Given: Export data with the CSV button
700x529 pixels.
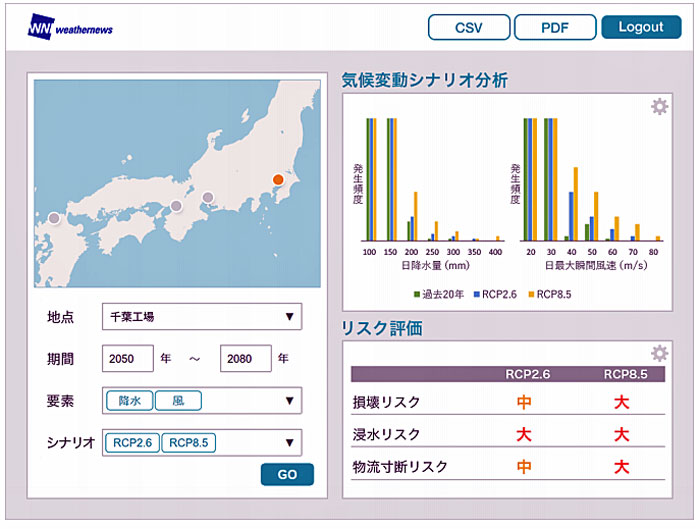Looking at the screenshot, I should click(x=469, y=27).
